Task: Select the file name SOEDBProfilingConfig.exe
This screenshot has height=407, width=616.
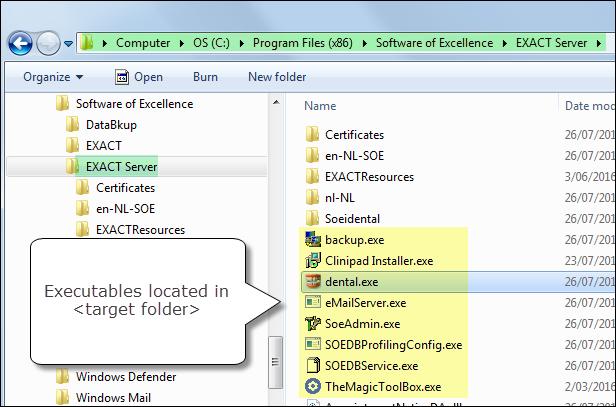Action: [x=394, y=345]
